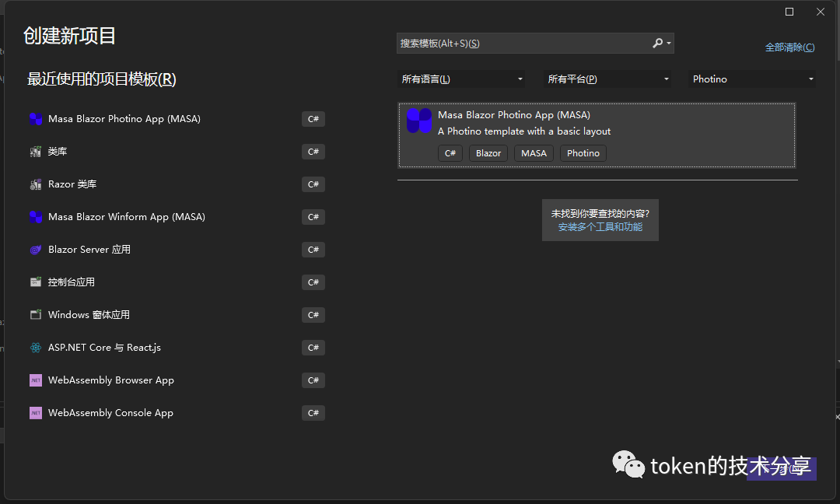Click the Photino tag in the result card
Image resolution: width=840 pixels, height=504 pixels.
(x=583, y=153)
